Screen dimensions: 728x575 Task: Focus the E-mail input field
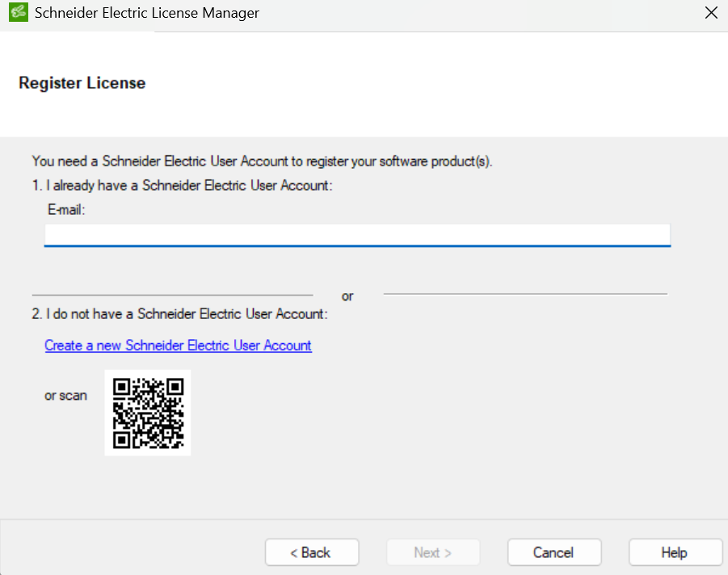[357, 235]
